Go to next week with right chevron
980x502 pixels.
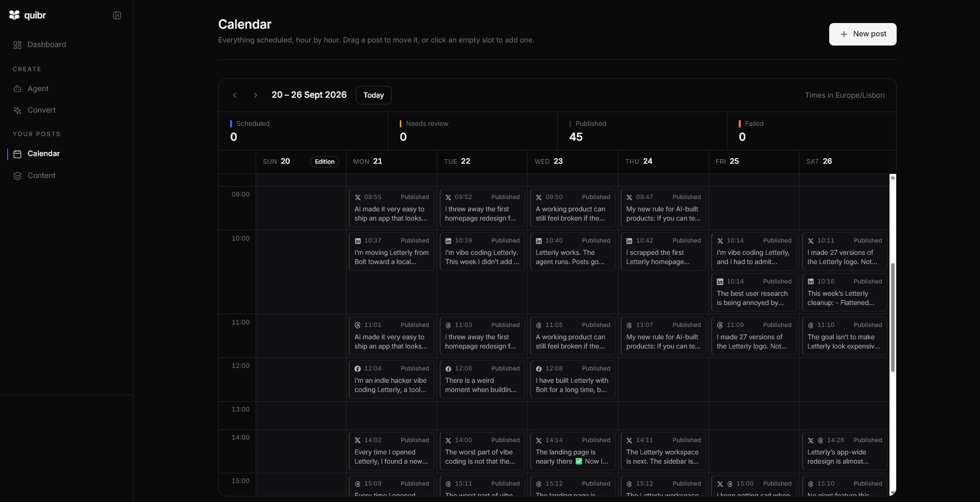tap(256, 95)
